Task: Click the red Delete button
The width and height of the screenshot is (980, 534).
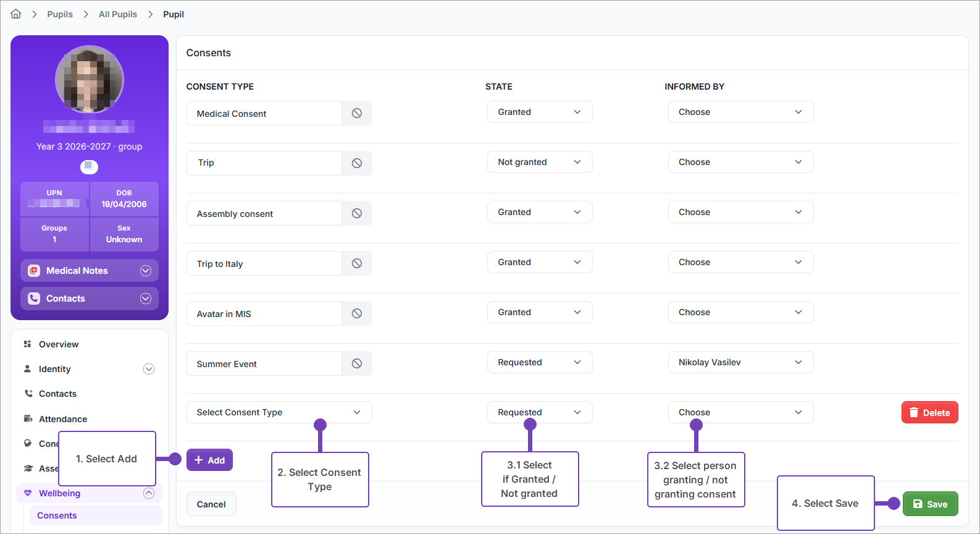Action: click(x=929, y=412)
